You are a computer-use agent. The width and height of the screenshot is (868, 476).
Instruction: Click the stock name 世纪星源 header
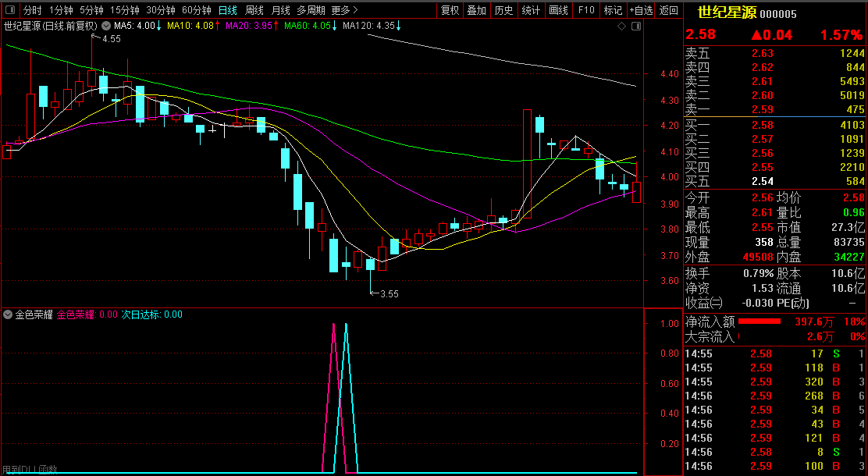pyautogui.click(x=727, y=12)
